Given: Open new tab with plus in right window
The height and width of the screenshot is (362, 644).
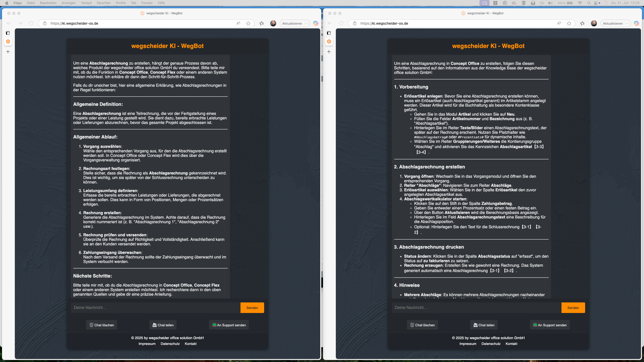Looking at the screenshot, I should click(x=329, y=52).
